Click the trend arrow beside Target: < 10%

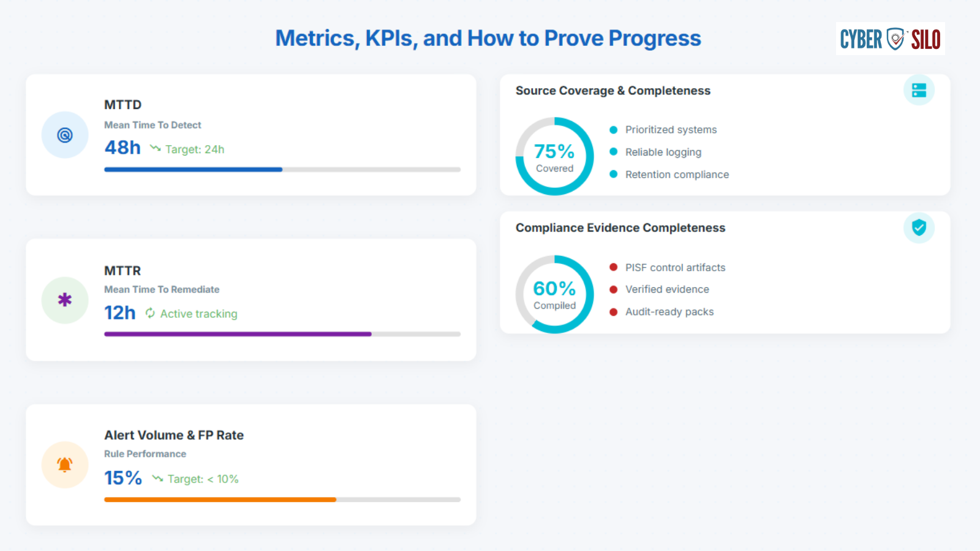[157, 479]
